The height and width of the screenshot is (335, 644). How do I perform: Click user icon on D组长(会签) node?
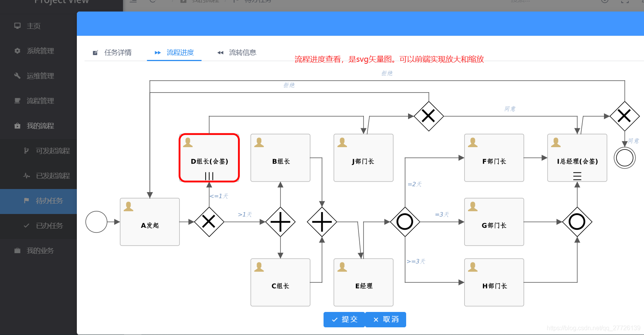tap(188, 143)
